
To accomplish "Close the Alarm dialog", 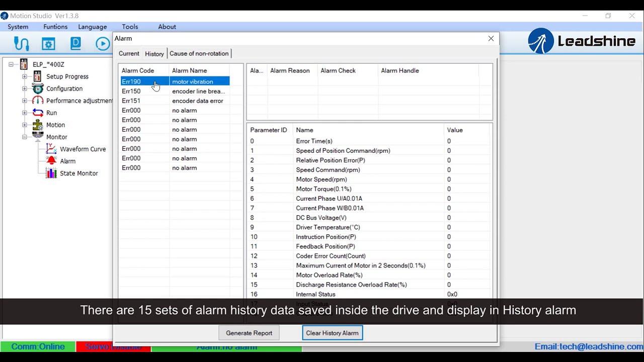I will point(491,38).
